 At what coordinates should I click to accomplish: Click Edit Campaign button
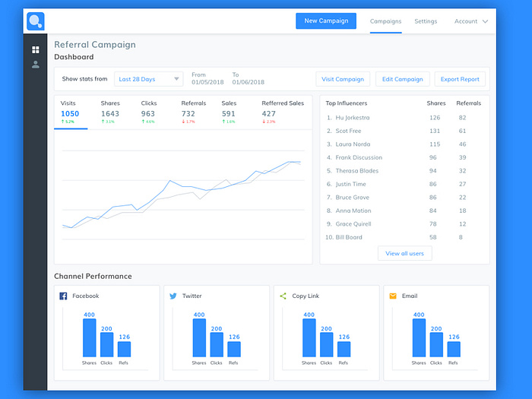coord(403,79)
